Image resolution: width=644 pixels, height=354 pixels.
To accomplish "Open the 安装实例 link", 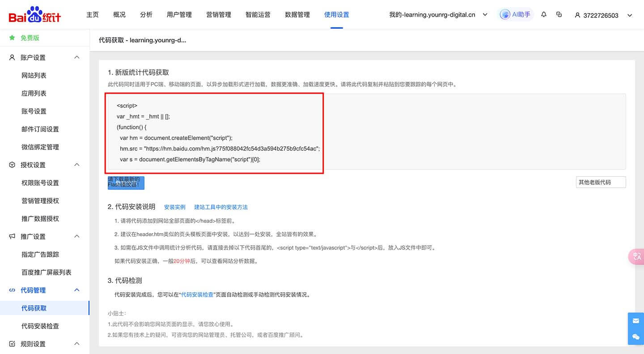I will coord(175,207).
